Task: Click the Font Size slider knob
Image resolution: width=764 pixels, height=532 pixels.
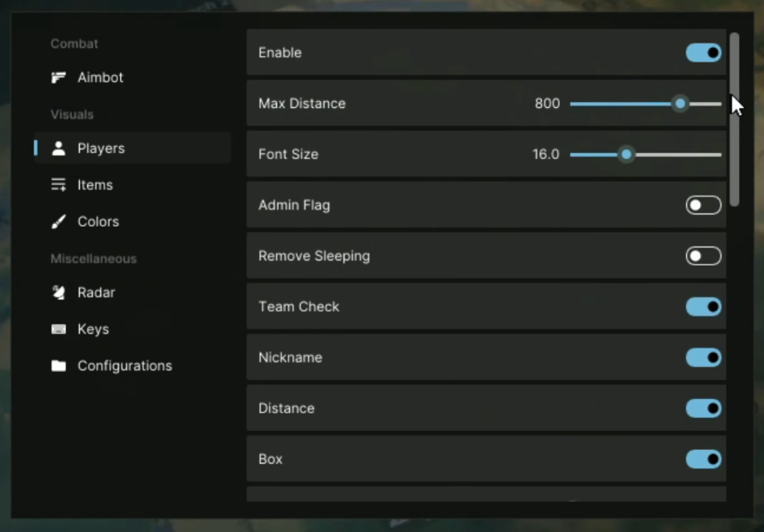Action: (x=626, y=155)
